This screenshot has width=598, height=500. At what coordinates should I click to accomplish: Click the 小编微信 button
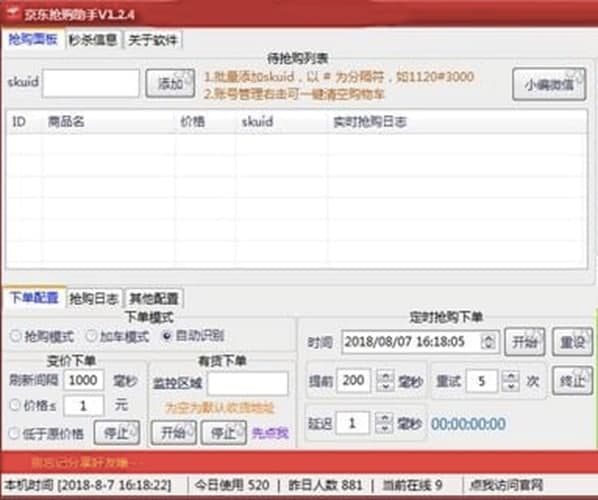(549, 84)
